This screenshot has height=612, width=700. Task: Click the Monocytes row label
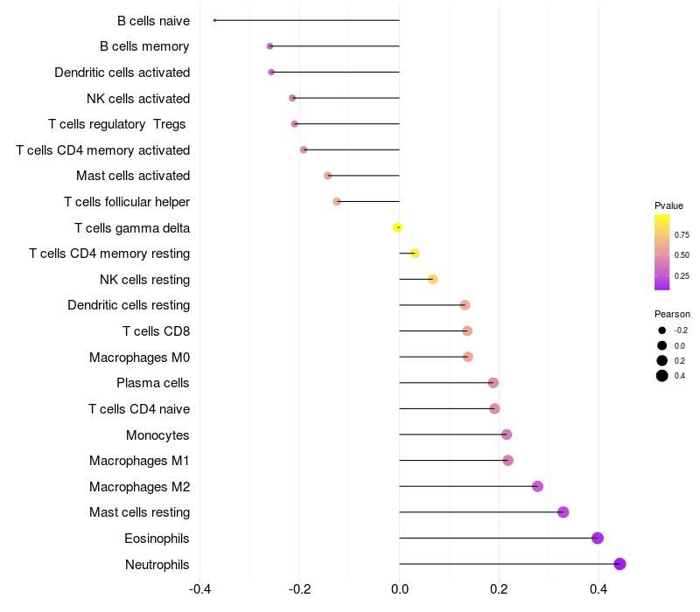157,435
